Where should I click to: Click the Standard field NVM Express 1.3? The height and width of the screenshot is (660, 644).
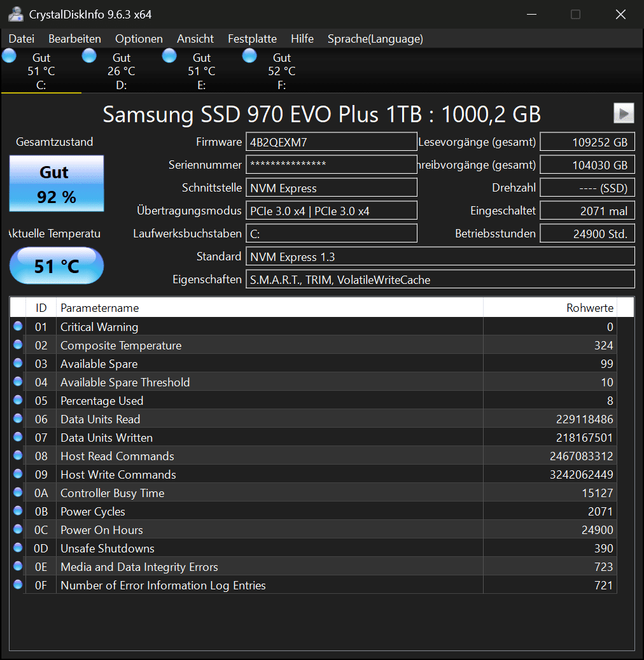(440, 256)
